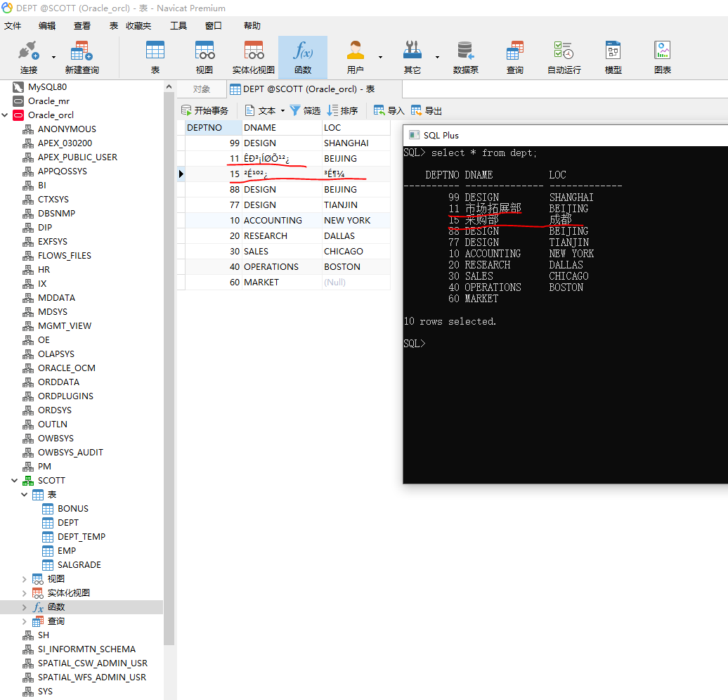Screen dimensions: 728x700
Task: Click Begin Transaction (开始事务) button
Action: point(204,110)
